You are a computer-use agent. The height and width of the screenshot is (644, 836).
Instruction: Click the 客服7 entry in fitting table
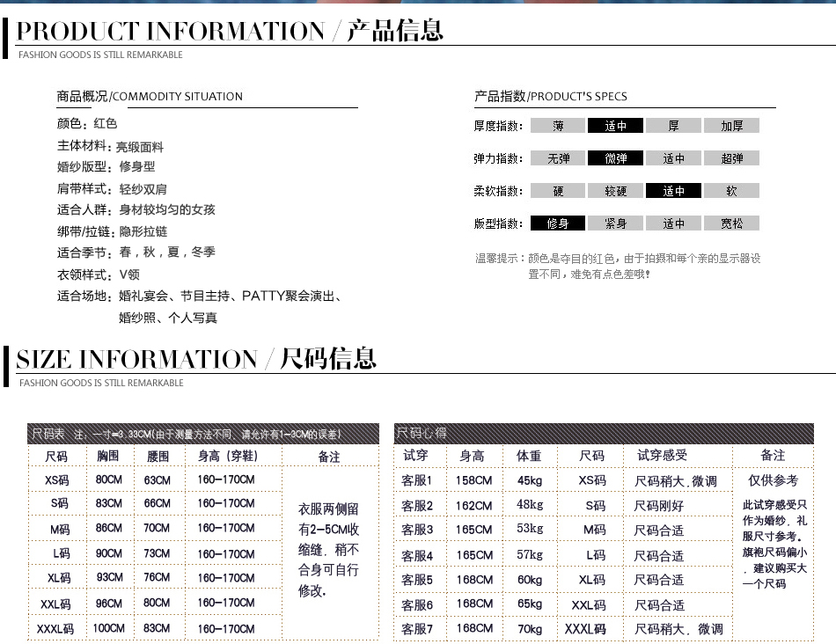[417, 629]
